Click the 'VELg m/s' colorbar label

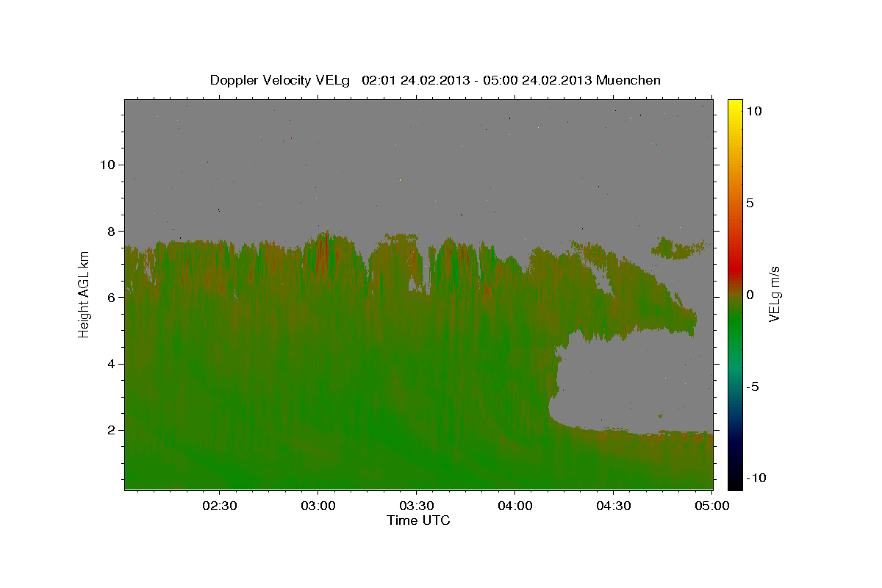tap(774, 294)
